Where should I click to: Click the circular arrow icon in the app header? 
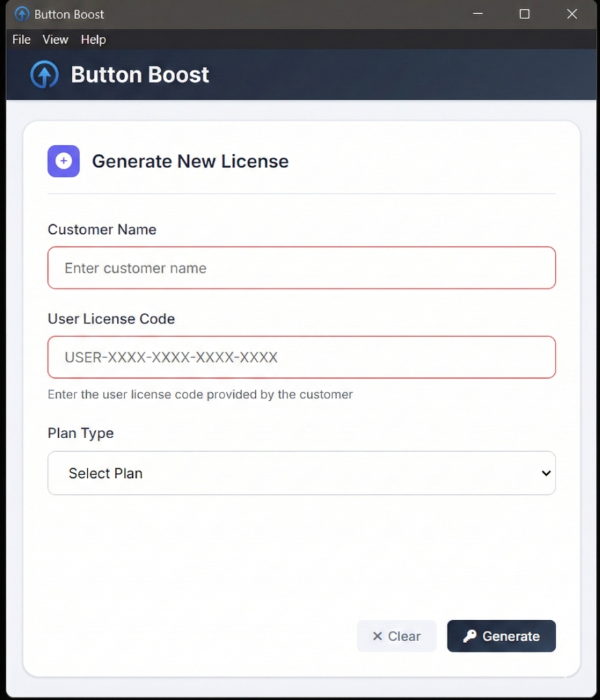pos(43,74)
